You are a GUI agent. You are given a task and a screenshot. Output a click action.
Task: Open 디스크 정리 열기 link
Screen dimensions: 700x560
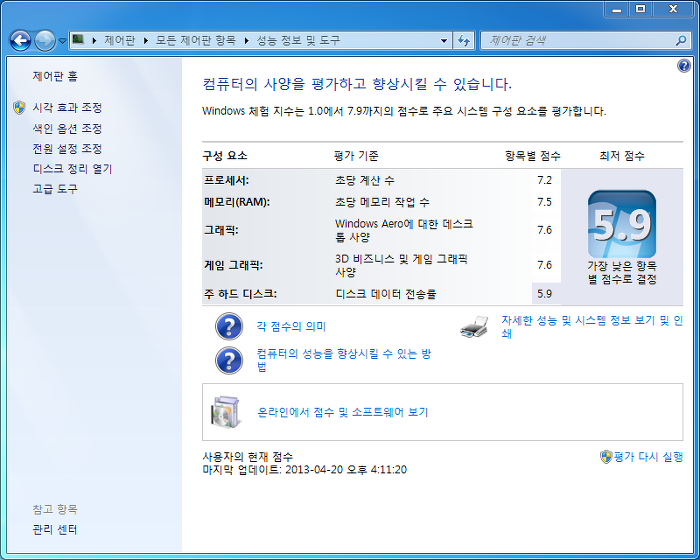coord(72,169)
